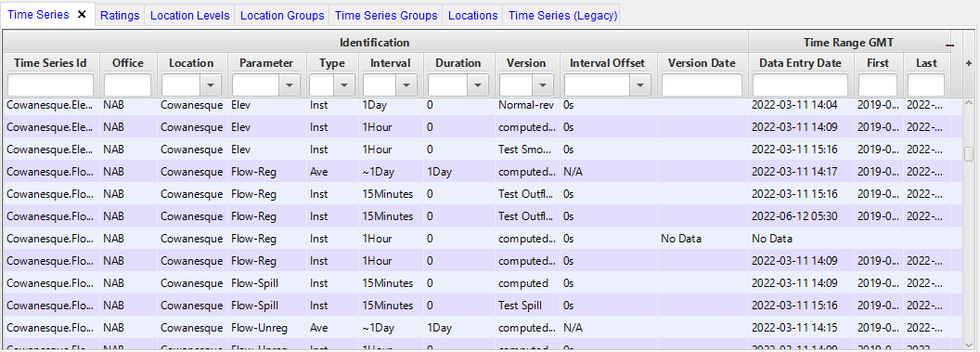The width and height of the screenshot is (980, 352).
Task: Select the Normal-rev version cell
Action: pyautogui.click(x=526, y=105)
